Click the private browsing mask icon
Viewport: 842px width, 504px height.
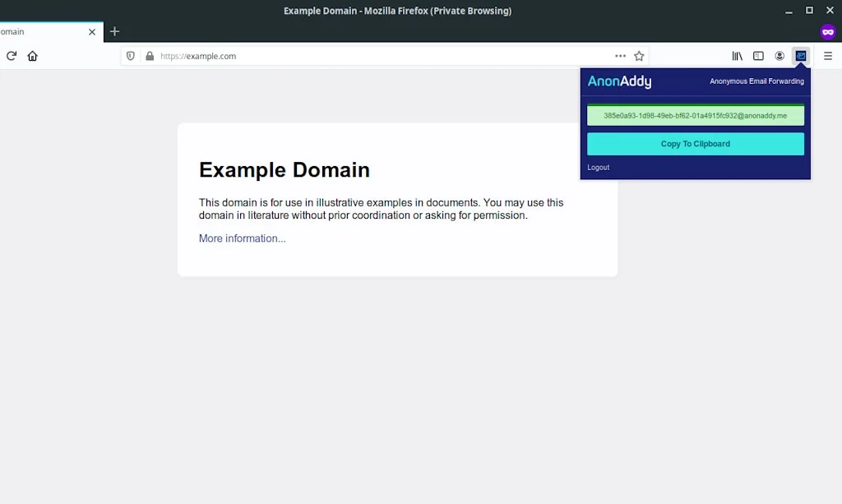pos(828,31)
